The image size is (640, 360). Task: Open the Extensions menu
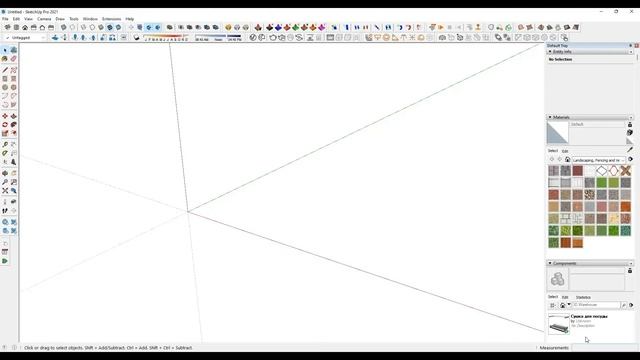[x=111, y=19]
